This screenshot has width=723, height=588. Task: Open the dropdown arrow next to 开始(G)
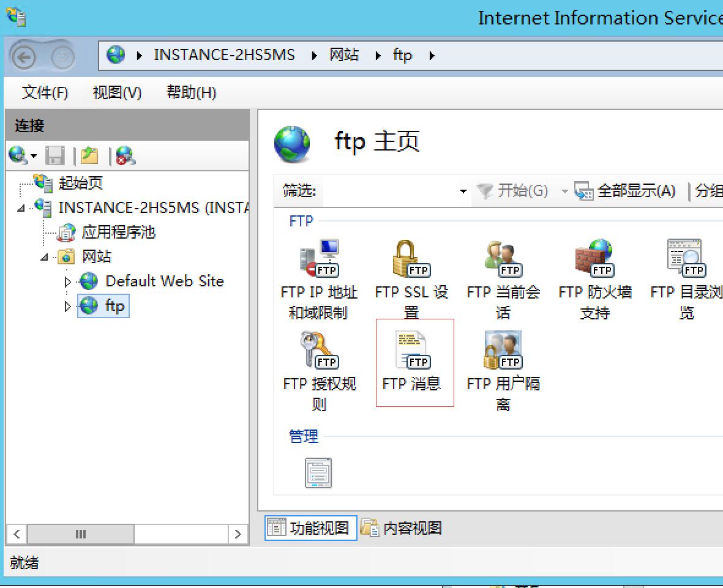(x=564, y=192)
